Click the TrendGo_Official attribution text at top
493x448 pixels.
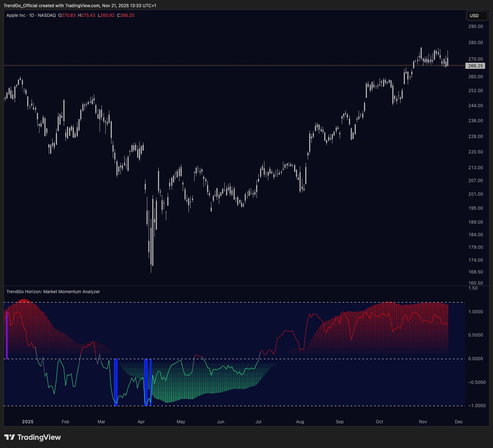(x=80, y=5)
